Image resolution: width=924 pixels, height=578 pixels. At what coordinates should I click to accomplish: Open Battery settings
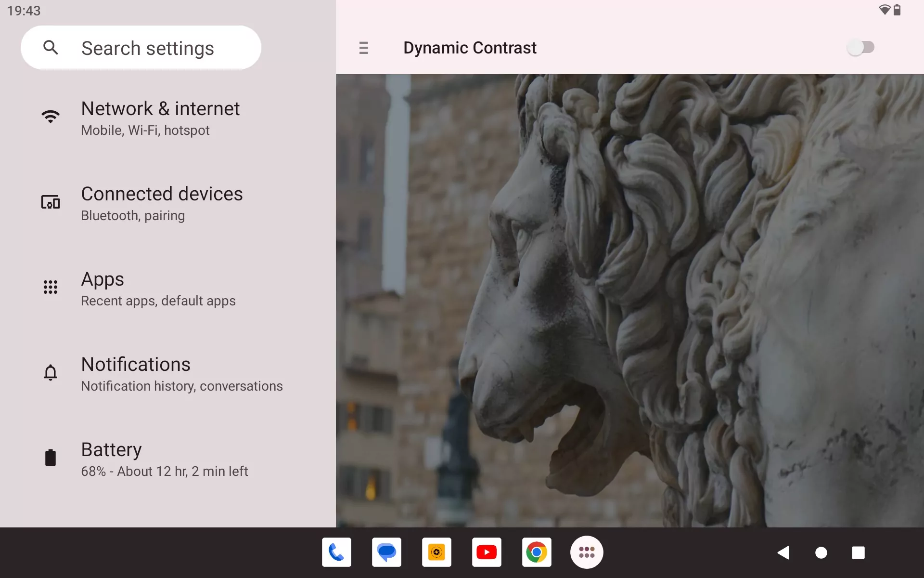pos(168,459)
